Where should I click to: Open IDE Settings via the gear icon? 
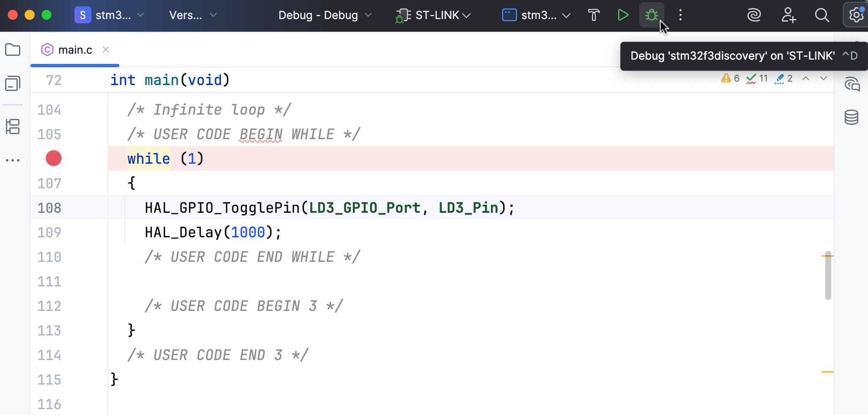click(855, 15)
